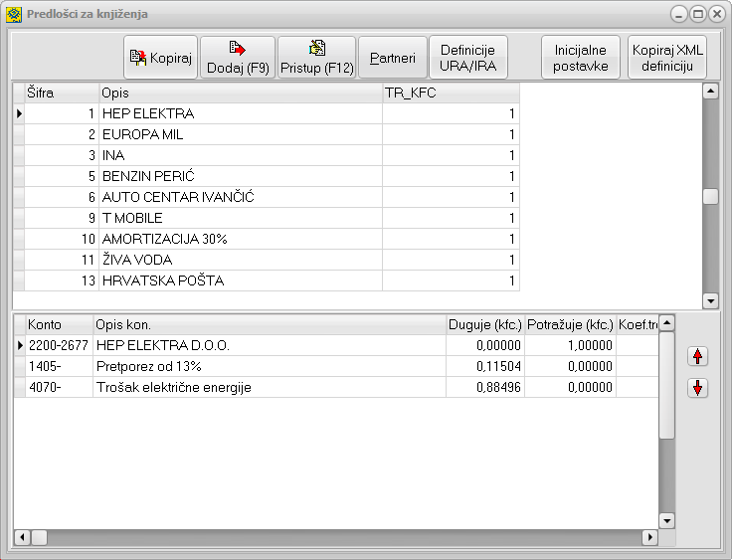Click the horizontal scroll right arrow
The width and height of the screenshot is (732, 560).
point(649,537)
